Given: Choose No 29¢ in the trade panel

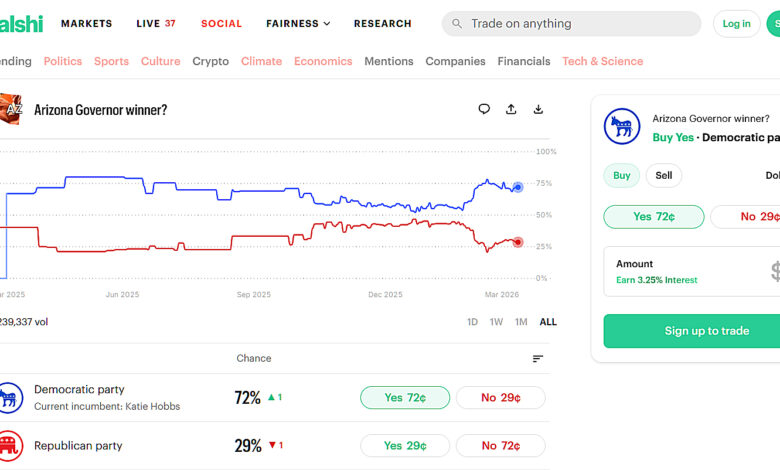Looking at the screenshot, I should [x=745, y=216].
